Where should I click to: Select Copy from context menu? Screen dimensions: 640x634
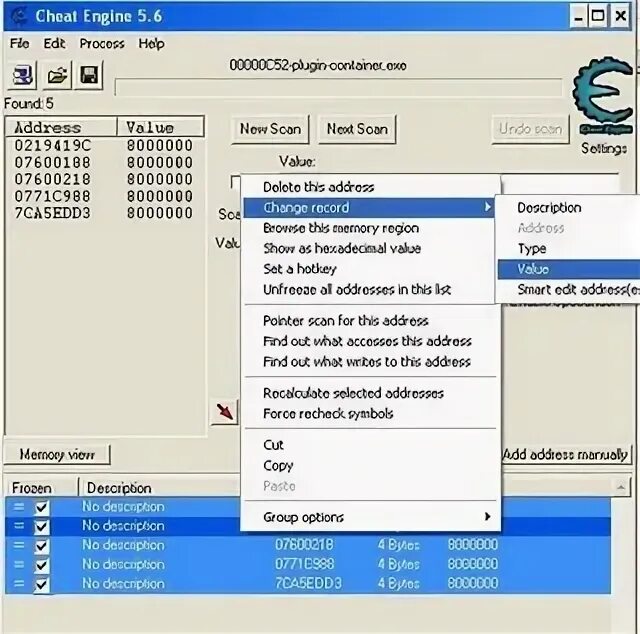click(x=278, y=466)
